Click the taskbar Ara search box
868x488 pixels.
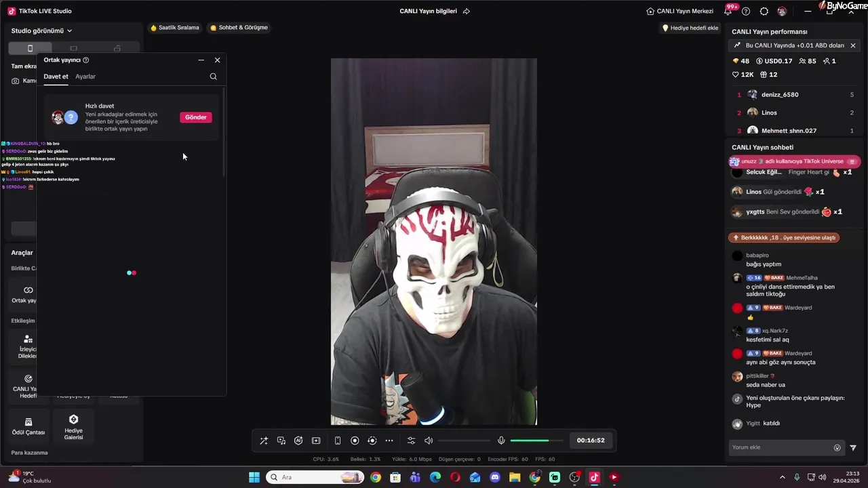tap(315, 477)
